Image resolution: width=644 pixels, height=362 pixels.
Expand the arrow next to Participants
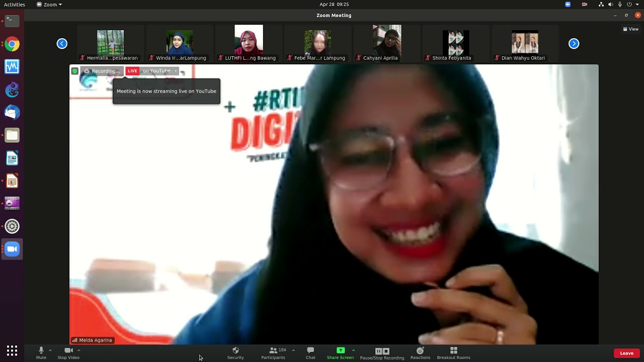[x=293, y=350]
